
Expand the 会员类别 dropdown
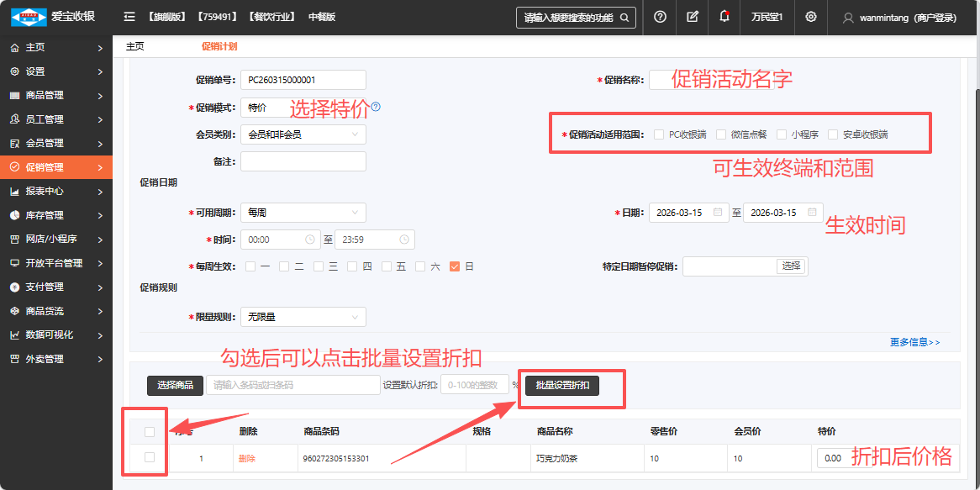pyautogui.click(x=303, y=134)
